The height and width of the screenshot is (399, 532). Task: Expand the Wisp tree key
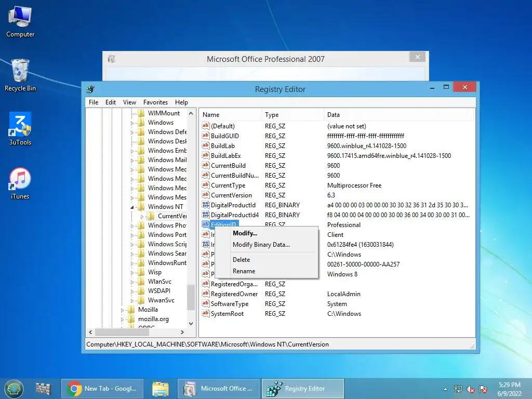pos(132,272)
